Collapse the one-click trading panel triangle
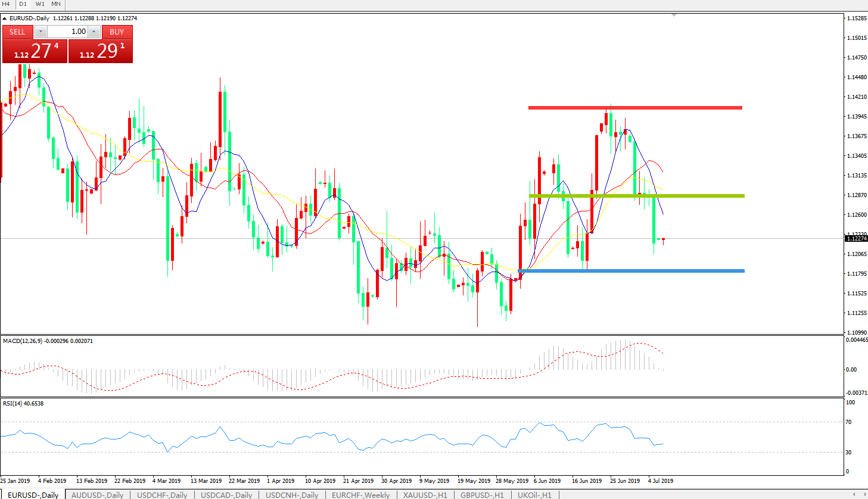This screenshot has height=499, width=868. [5, 18]
